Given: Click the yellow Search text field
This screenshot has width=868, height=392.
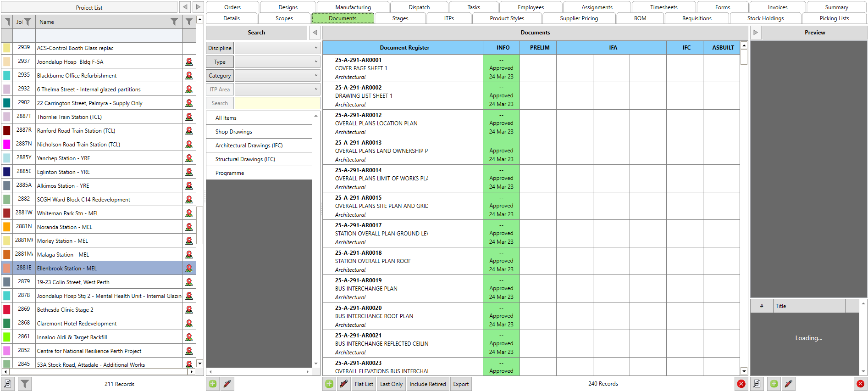Looking at the screenshot, I should [277, 103].
